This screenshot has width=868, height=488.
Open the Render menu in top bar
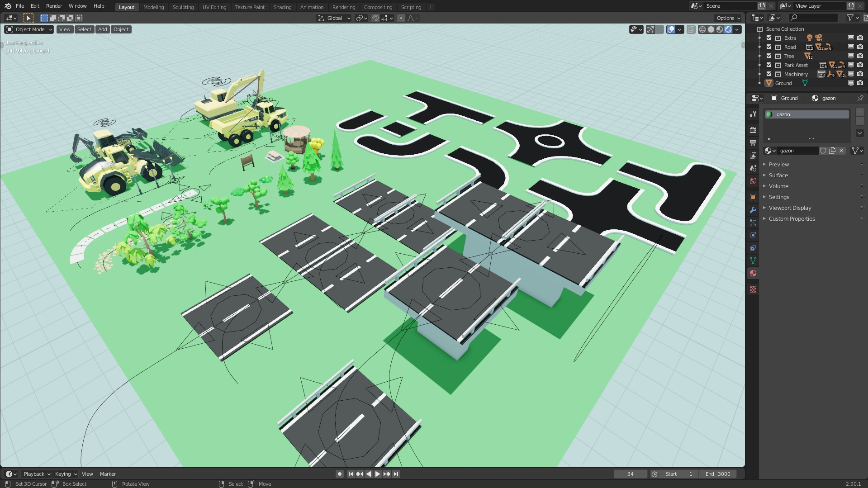(54, 6)
